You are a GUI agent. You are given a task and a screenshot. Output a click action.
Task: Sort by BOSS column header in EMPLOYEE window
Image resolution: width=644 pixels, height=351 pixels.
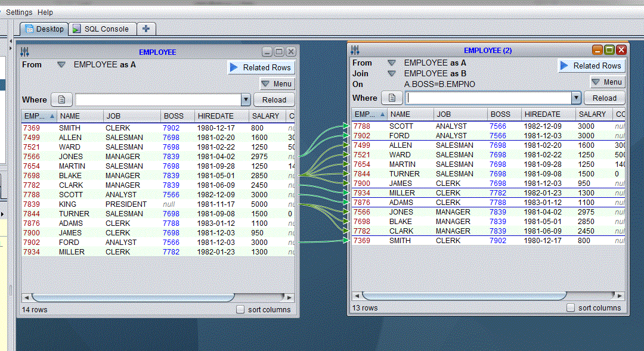pyautogui.click(x=178, y=116)
